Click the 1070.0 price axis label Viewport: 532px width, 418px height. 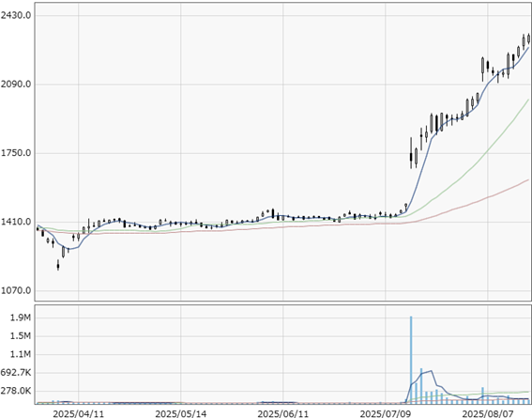16,290
